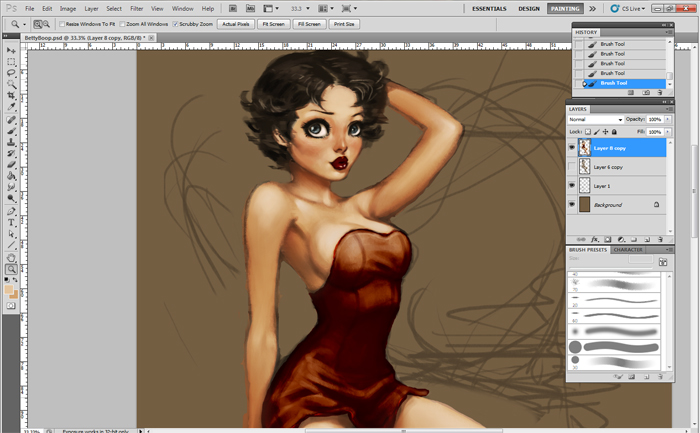This screenshot has height=433, width=700.
Task: Select the Hand tool
Action: coord(11,258)
